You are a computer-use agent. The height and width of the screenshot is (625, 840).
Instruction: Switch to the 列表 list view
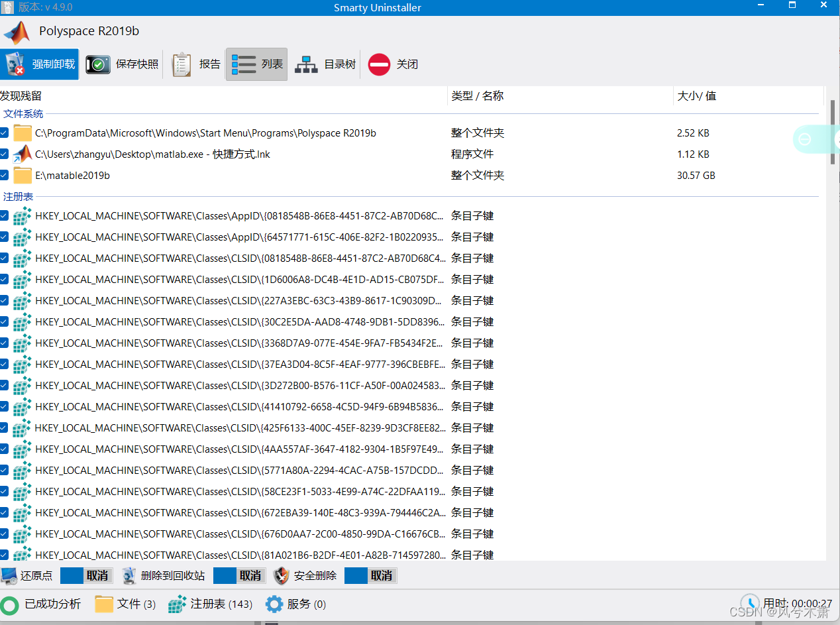(x=256, y=64)
